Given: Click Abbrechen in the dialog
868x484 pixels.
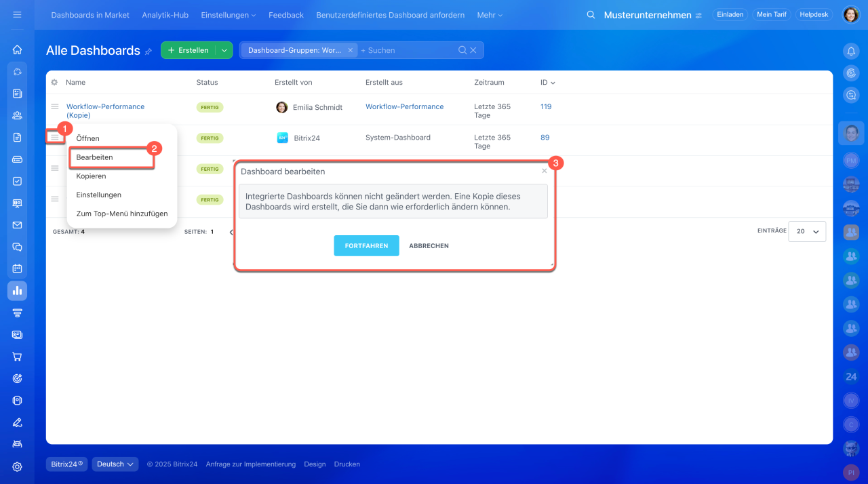Looking at the screenshot, I should [x=429, y=246].
